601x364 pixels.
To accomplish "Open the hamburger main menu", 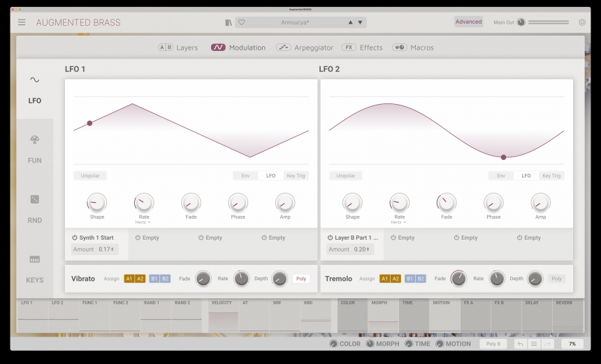I will pos(22,22).
